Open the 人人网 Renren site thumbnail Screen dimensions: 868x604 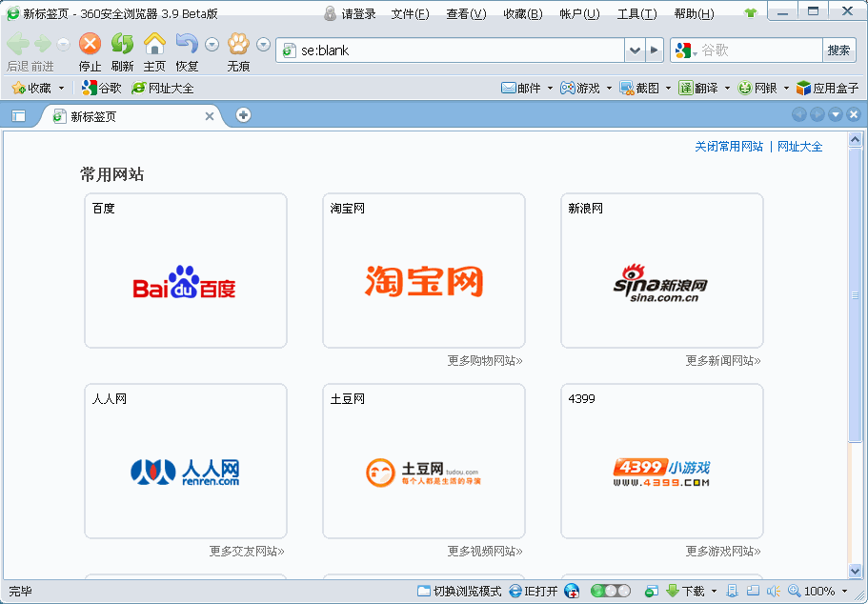186,461
